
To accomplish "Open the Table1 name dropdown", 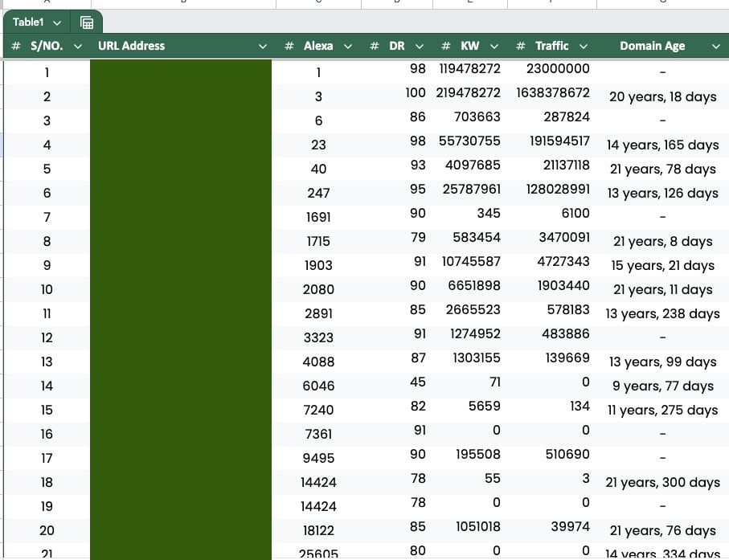I will pyautogui.click(x=57, y=22).
